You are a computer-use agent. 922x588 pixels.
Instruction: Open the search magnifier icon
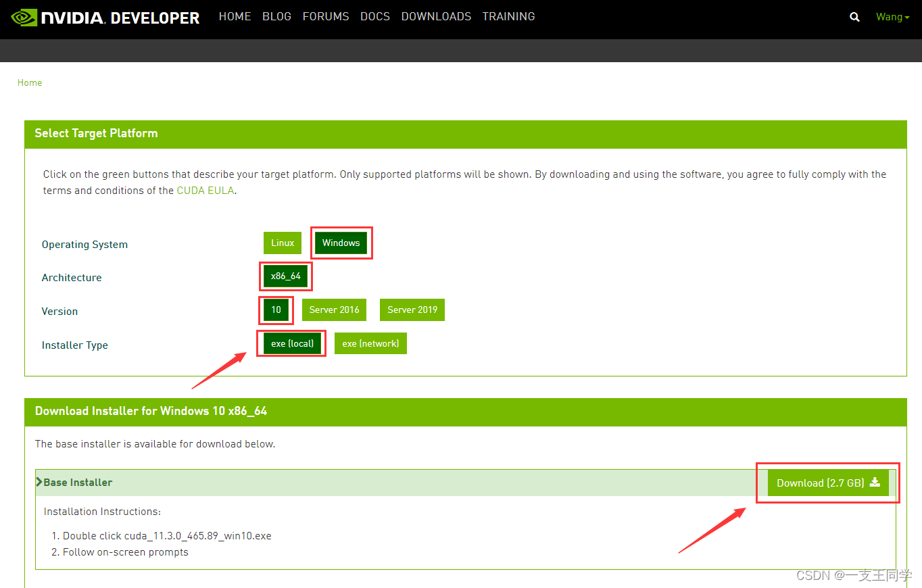pyautogui.click(x=854, y=18)
